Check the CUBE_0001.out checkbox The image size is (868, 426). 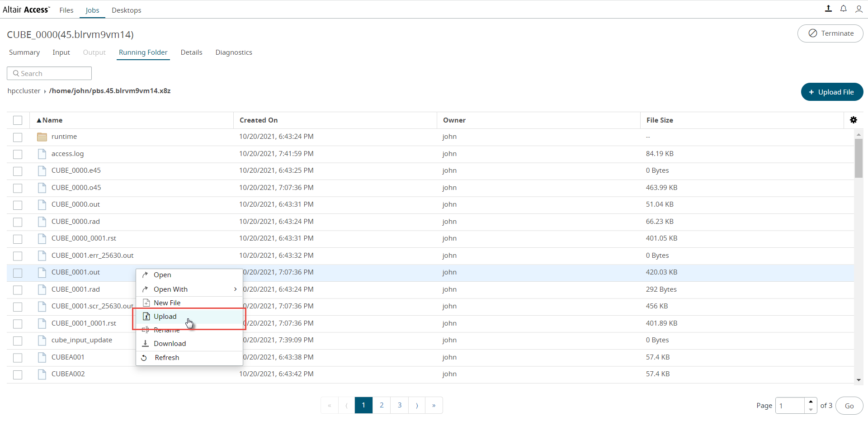(18, 273)
